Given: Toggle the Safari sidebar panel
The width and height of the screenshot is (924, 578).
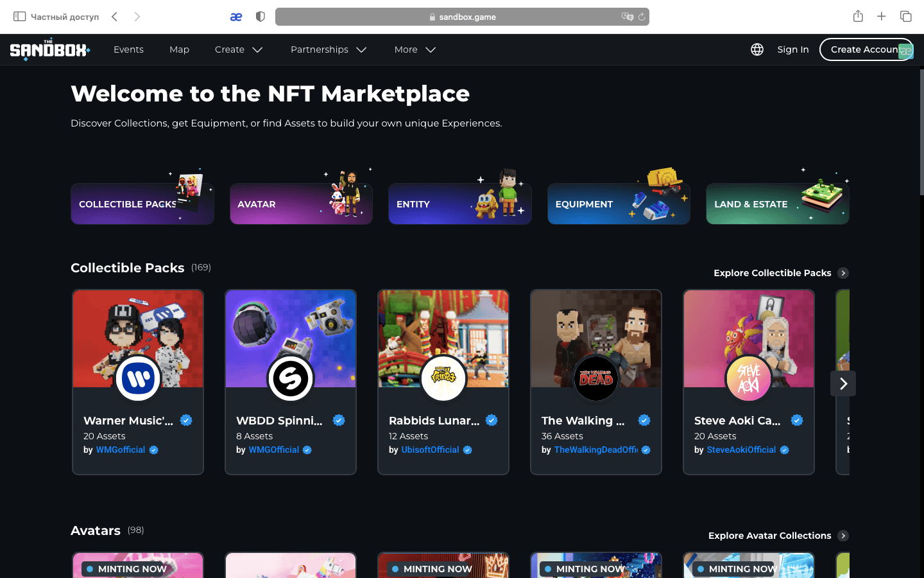Looking at the screenshot, I should (x=20, y=17).
